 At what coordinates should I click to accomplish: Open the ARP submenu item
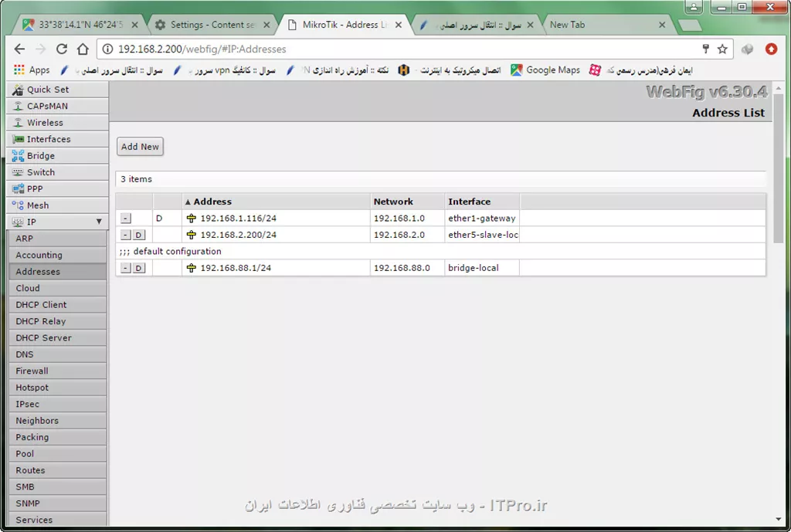tap(57, 239)
